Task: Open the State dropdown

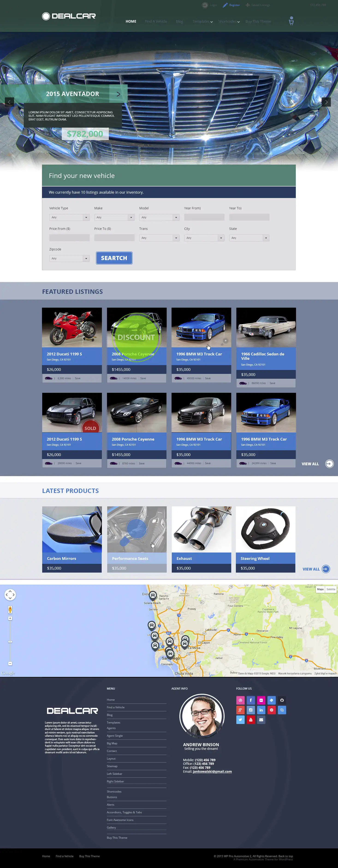Action: tap(249, 238)
